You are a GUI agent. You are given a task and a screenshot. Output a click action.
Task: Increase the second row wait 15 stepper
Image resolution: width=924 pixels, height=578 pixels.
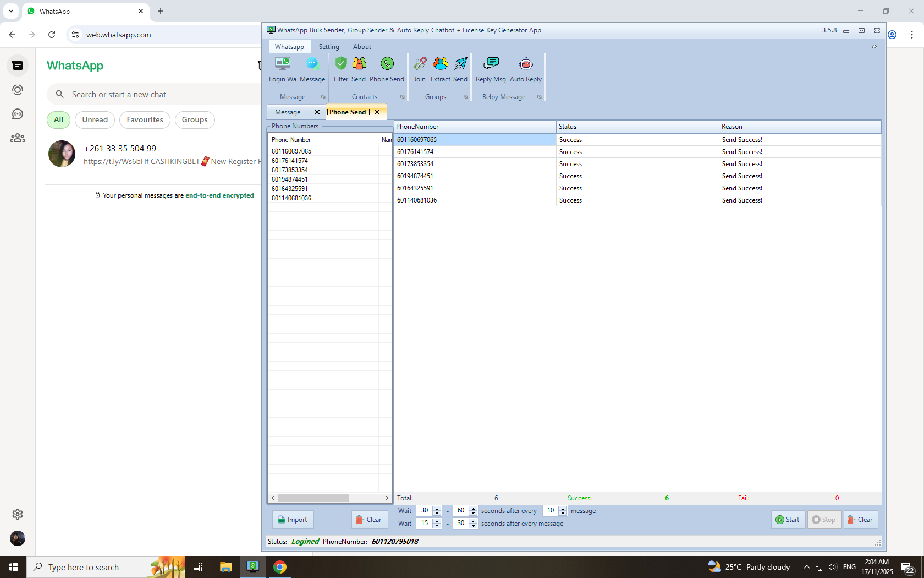[x=437, y=521]
